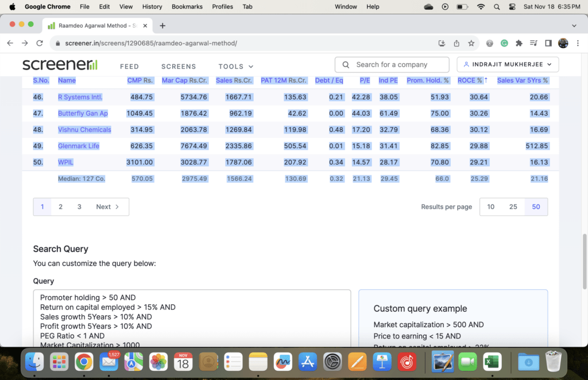Open Keynote from the dock
Screen dimensions: 588x380
pyautogui.click(x=382, y=362)
